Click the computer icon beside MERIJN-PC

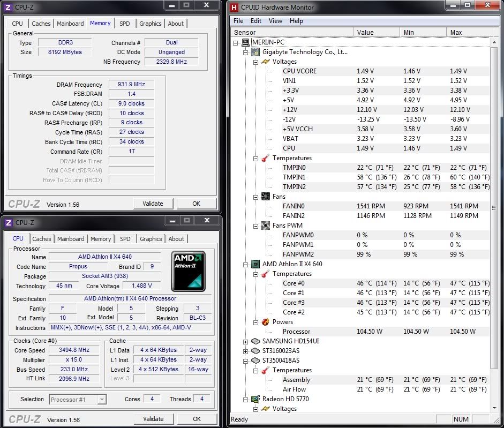[245, 42]
